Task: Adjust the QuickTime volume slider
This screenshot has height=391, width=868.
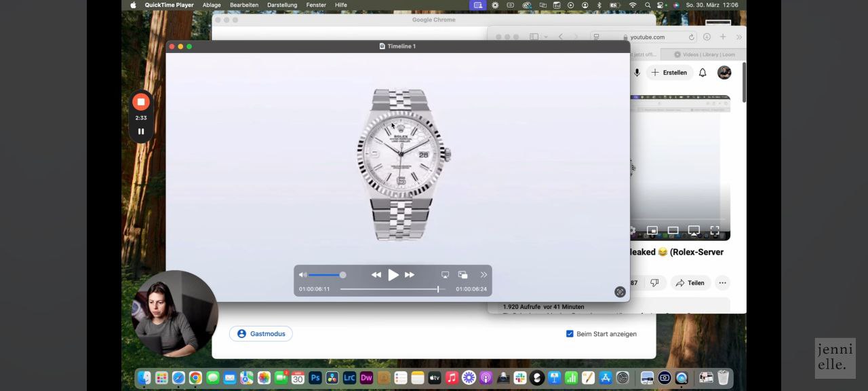Action: pyautogui.click(x=327, y=275)
